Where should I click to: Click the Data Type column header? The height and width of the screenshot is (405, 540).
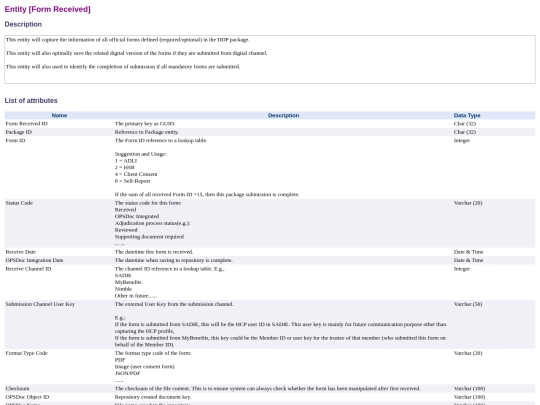pyautogui.click(x=467, y=115)
